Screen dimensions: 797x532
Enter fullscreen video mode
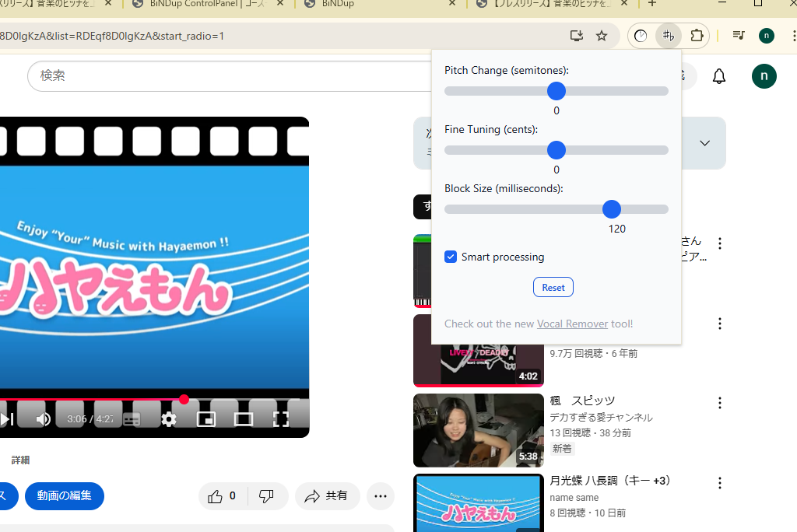(x=281, y=419)
